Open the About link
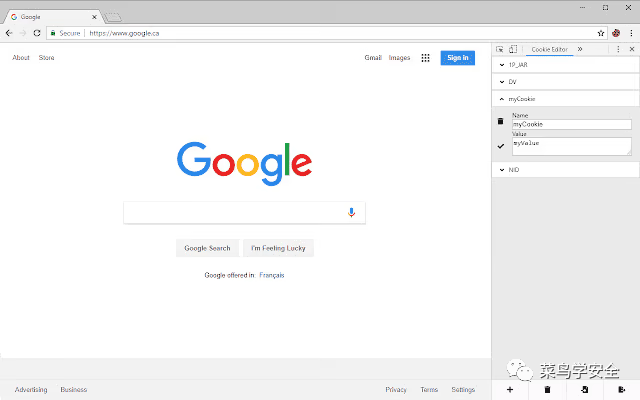The width and height of the screenshot is (640, 400). pyautogui.click(x=21, y=58)
